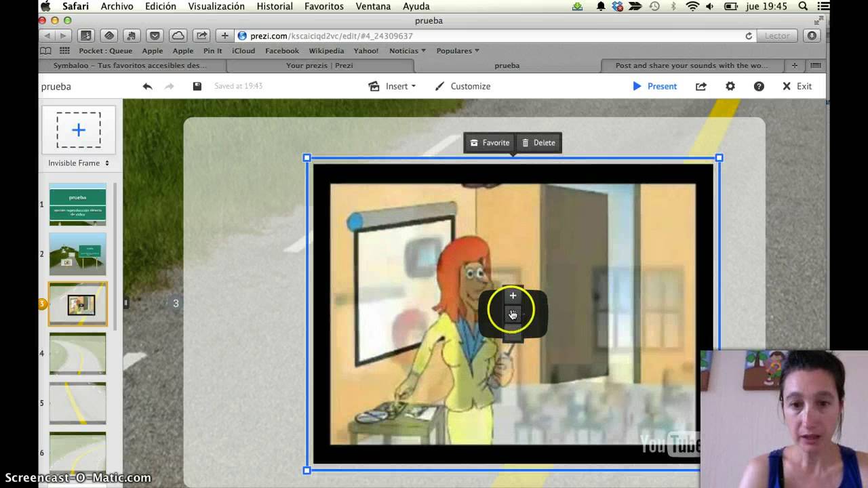This screenshot has height=488, width=868.
Task: Open iCloud tabs cloud icon
Action: pos(178,35)
